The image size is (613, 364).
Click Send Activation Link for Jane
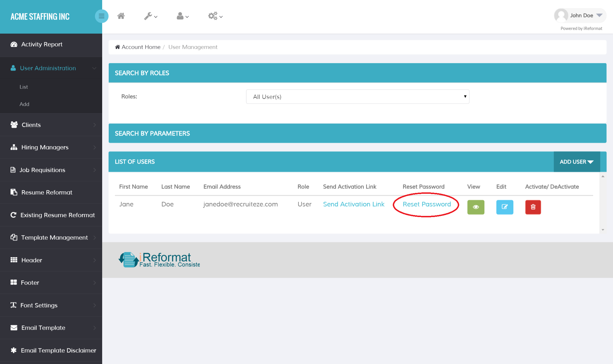pos(354,204)
